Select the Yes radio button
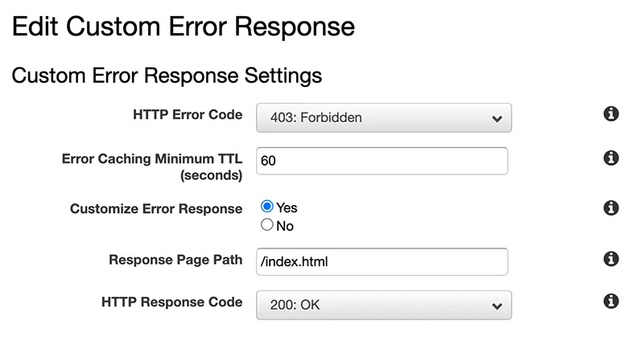Image resolution: width=644 pixels, height=345 pixels. click(267, 207)
